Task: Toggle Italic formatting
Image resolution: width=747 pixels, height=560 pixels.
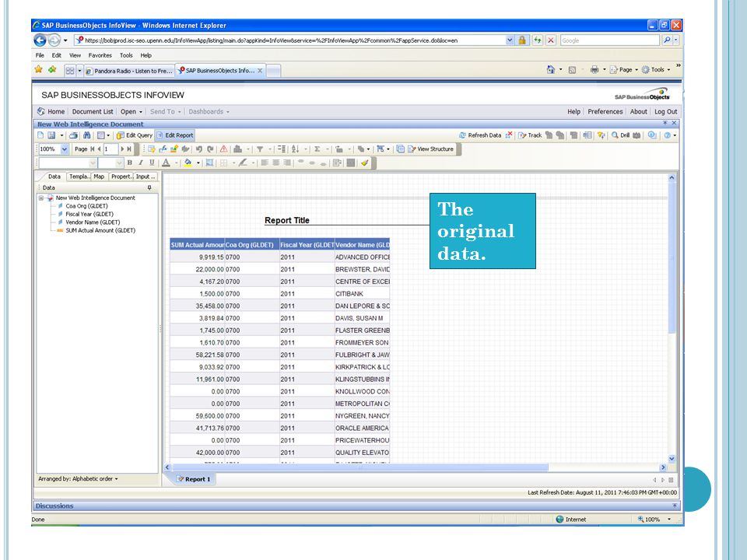Action: (141, 163)
